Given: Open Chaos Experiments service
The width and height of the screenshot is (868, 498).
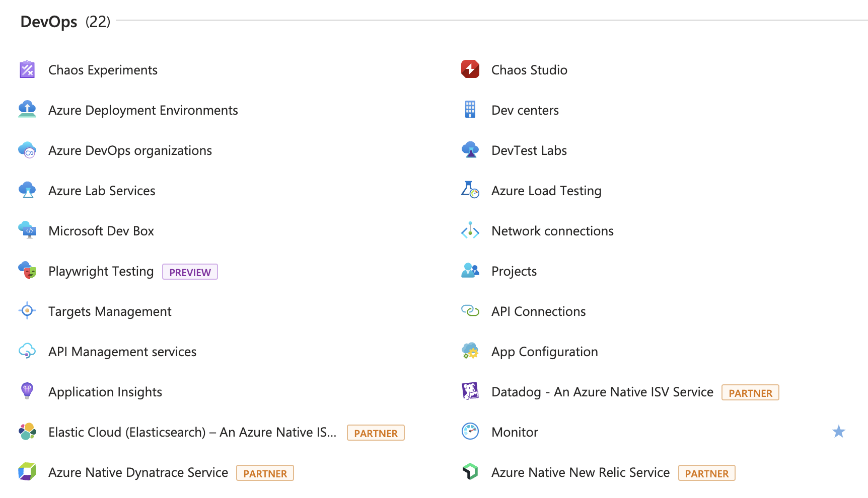Looking at the screenshot, I should (x=103, y=70).
